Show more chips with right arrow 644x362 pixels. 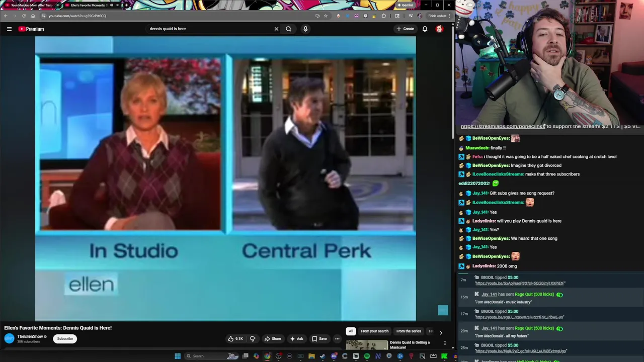pyautogui.click(x=441, y=332)
